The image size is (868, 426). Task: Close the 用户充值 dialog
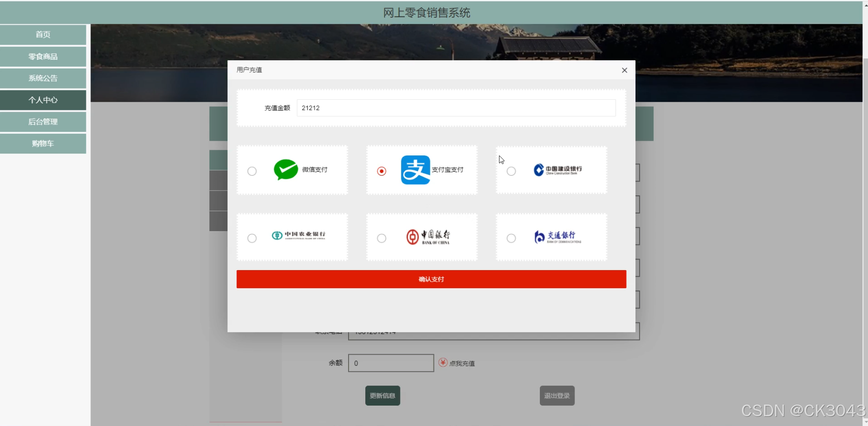[x=624, y=70]
